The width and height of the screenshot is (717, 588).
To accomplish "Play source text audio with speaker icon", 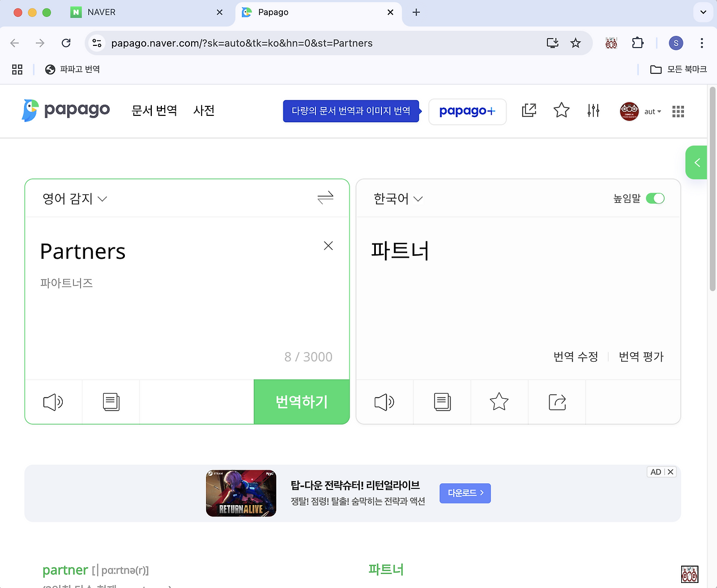I will coord(53,402).
